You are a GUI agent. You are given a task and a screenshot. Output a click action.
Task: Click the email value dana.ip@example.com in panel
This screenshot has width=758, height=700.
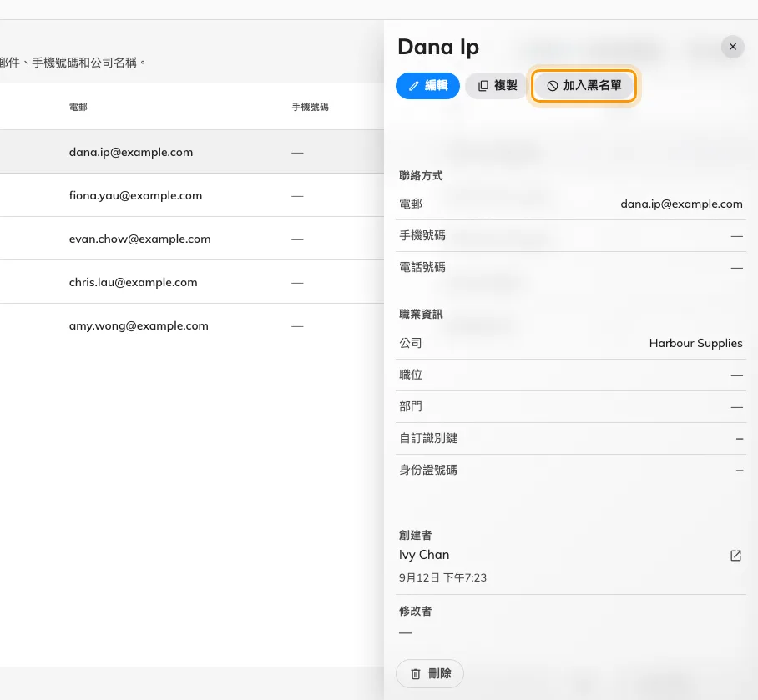pos(681,204)
